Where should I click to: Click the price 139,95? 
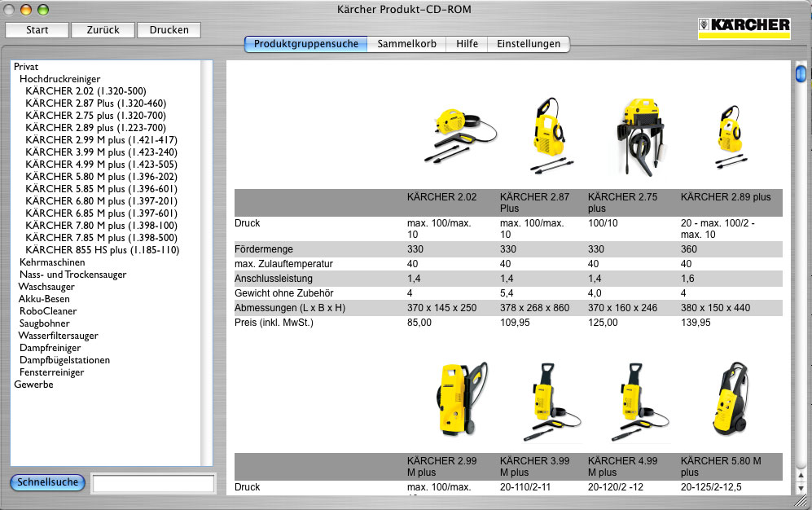click(696, 323)
